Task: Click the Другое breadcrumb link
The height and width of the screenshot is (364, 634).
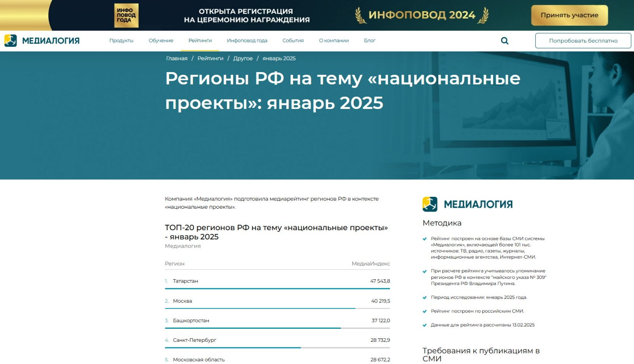Action: point(243,59)
